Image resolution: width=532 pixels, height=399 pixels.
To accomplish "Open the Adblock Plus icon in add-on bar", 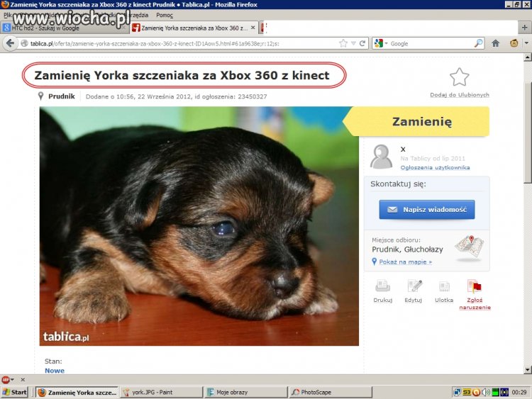I will (6, 380).
